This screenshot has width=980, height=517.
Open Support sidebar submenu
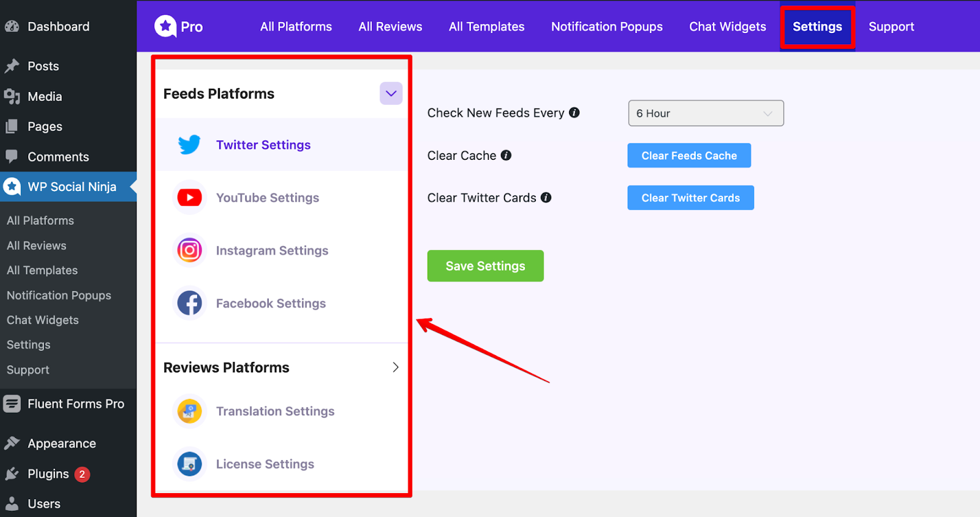point(28,370)
